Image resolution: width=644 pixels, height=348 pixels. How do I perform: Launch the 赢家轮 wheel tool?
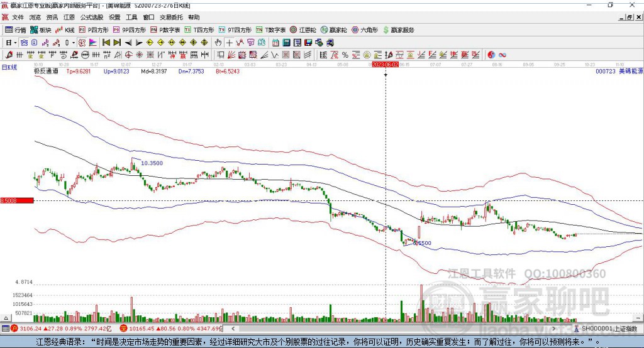tap(334, 30)
